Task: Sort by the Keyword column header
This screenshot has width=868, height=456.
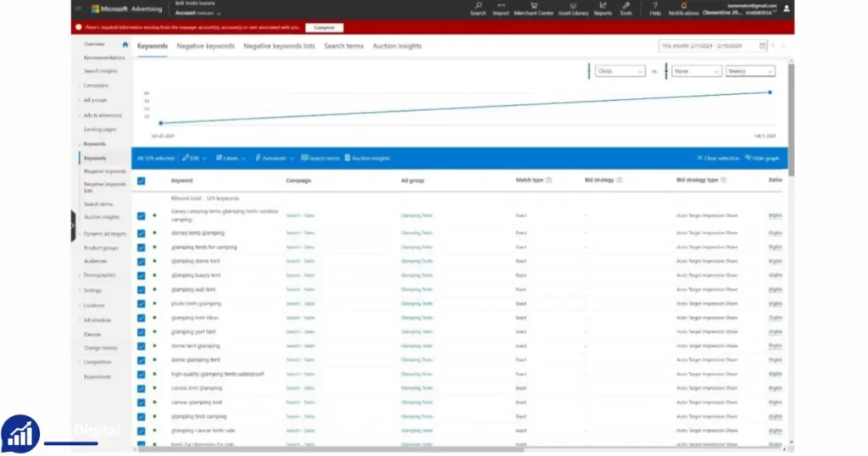Action: [182, 181]
